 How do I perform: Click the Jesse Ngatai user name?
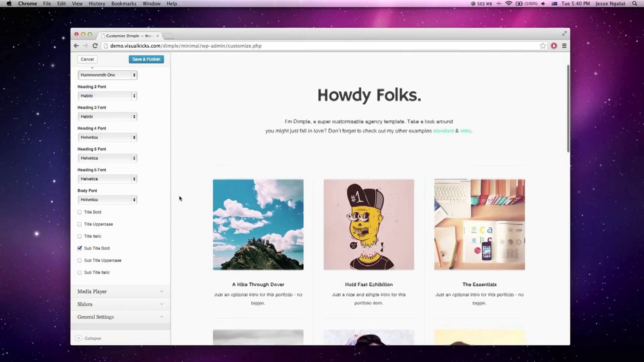point(610,3)
